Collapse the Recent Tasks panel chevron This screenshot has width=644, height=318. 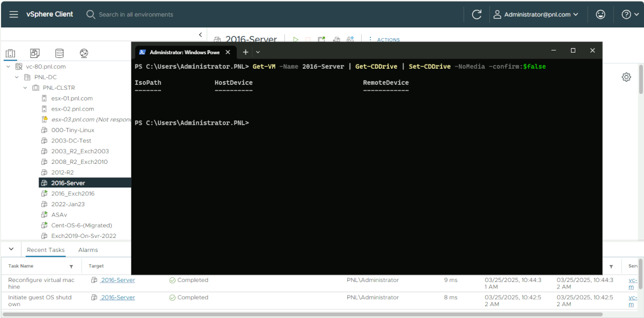pyautogui.click(x=11, y=249)
